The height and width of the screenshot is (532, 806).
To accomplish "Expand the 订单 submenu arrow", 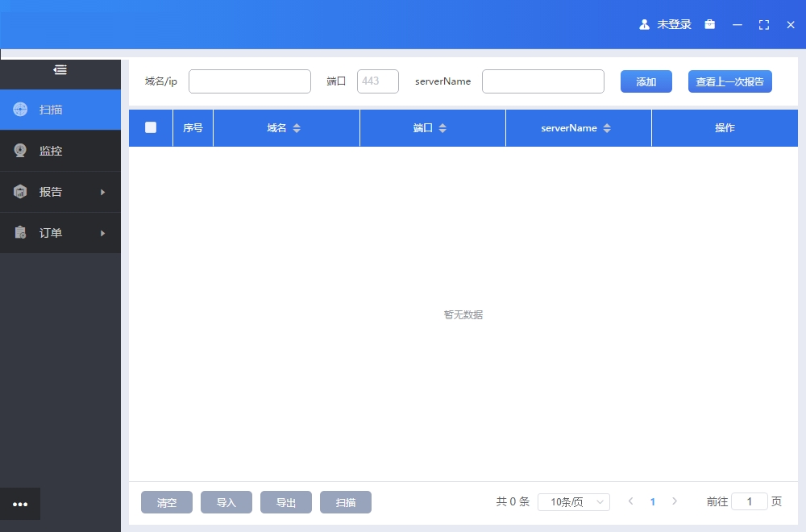I will pyautogui.click(x=103, y=233).
